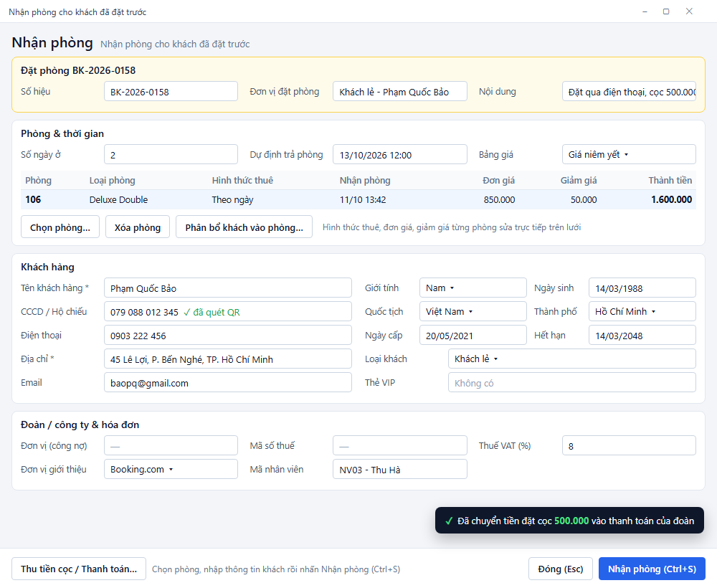Click the green 'đã quét QR' indicator
The image size is (717, 588).
tap(212, 313)
